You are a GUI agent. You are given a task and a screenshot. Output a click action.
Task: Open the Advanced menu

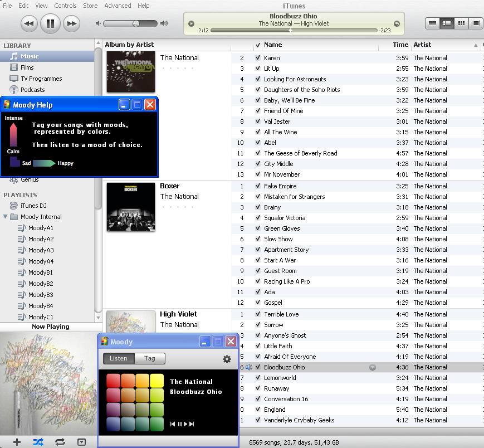tap(118, 6)
